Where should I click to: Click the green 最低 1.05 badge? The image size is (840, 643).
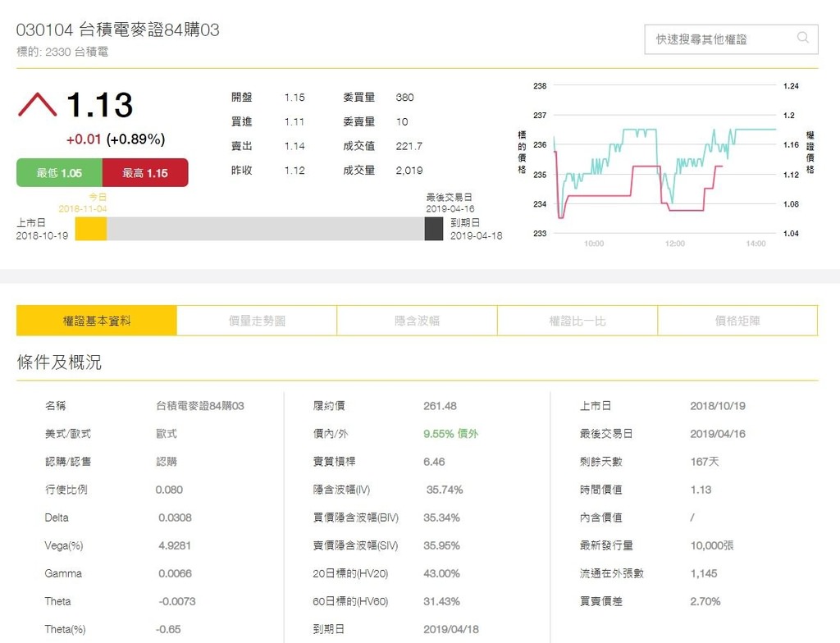[59, 172]
